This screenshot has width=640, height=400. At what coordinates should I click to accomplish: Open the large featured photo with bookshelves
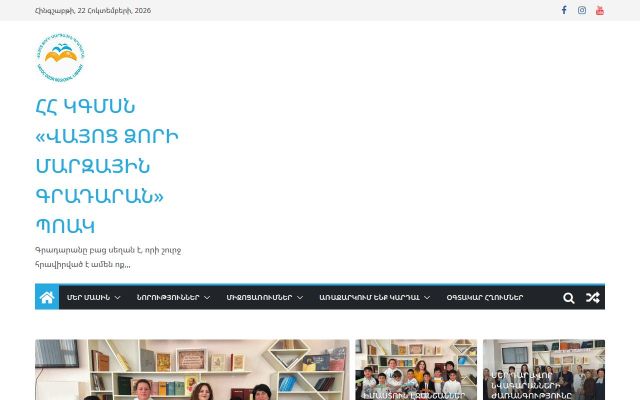click(192, 370)
